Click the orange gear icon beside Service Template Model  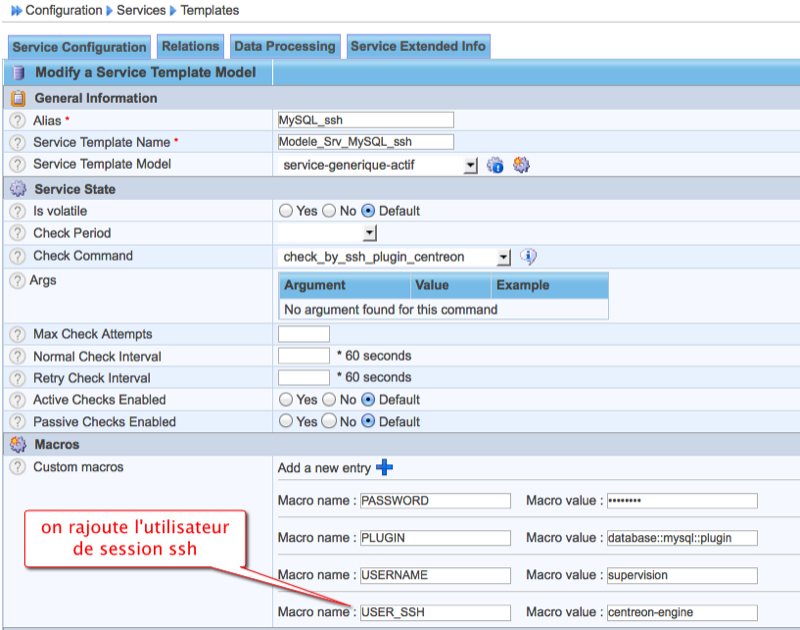coord(521,165)
